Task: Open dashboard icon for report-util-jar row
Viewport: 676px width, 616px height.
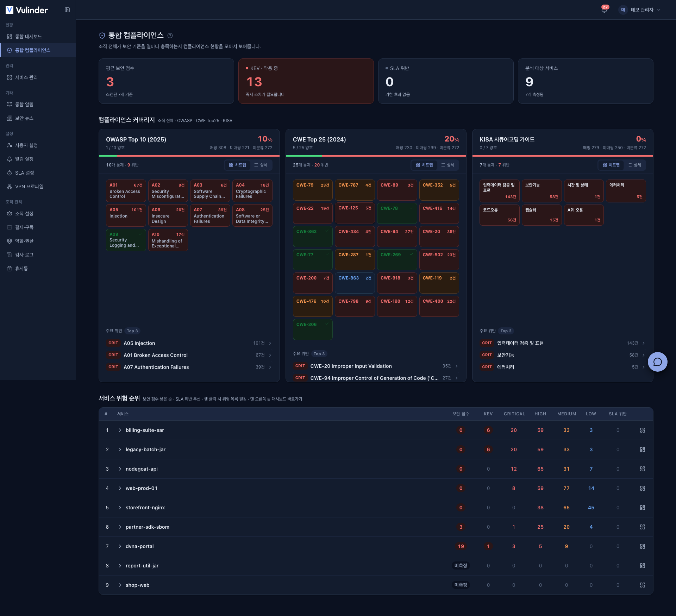Action: 643,566
